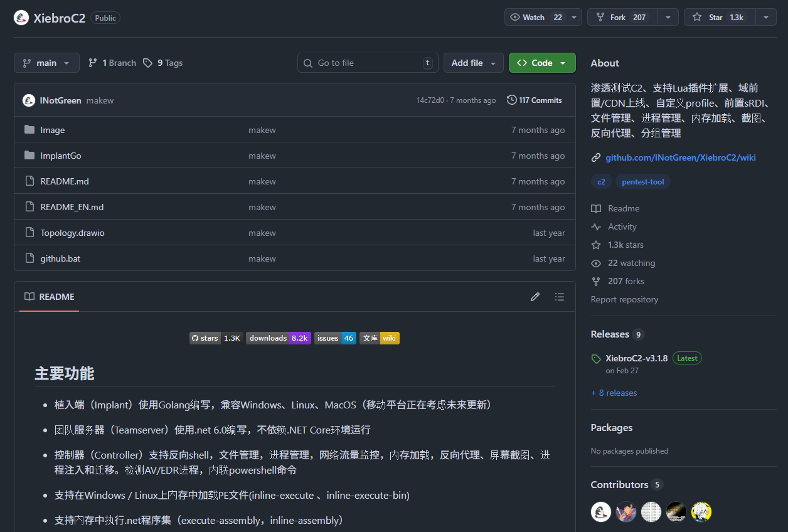Click the first contributor avatar
Viewport: 788px width, 532px height.
(601, 512)
